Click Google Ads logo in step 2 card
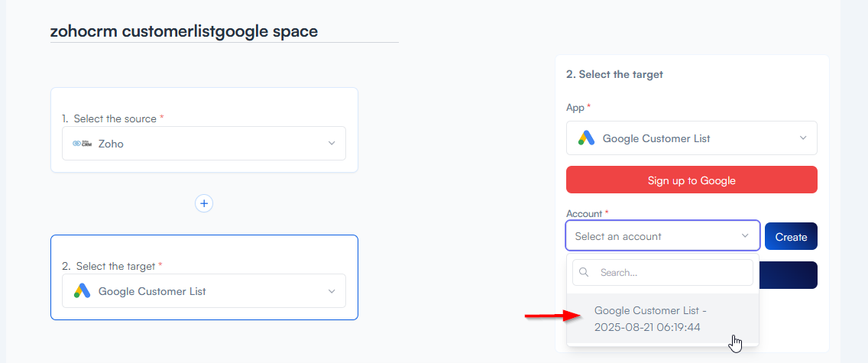Screen dimensions: 868x363 coord(82,291)
